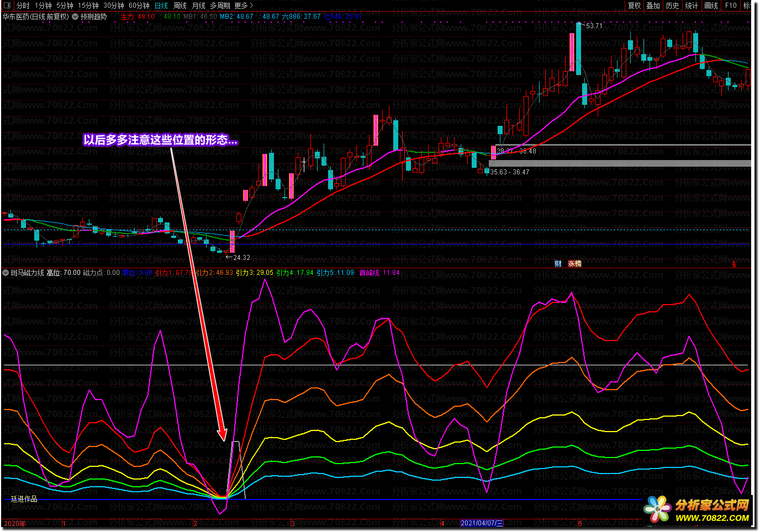Select the 5分钟 period tab
This screenshot has width=760, height=532.
[65, 6]
